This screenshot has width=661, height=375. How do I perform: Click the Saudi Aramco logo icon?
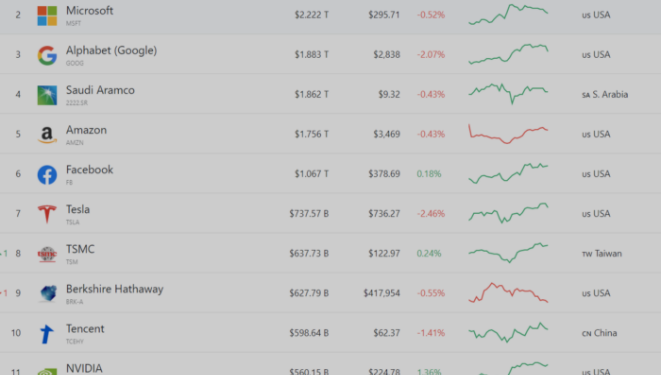click(47, 95)
